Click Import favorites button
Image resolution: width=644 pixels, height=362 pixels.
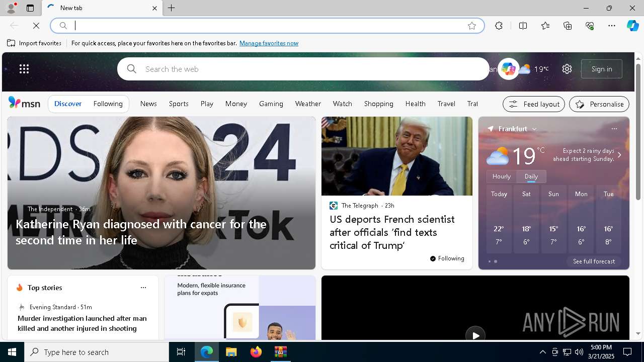pyautogui.click(x=34, y=43)
